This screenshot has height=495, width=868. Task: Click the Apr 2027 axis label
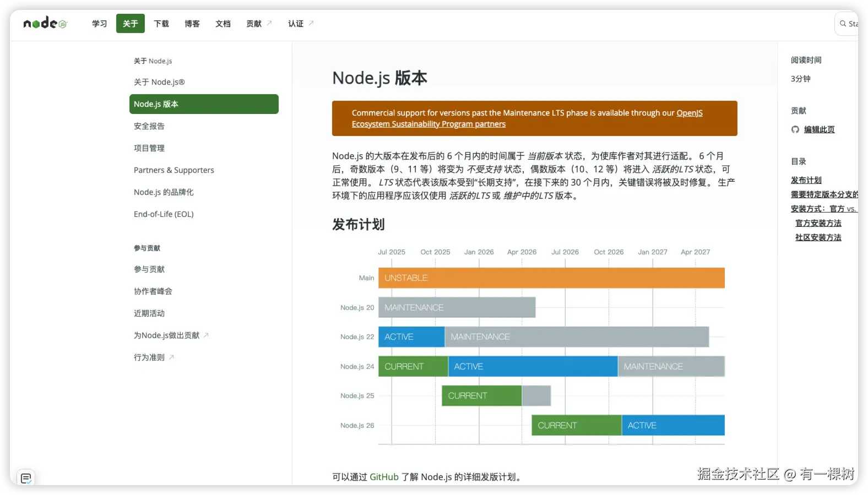(695, 252)
